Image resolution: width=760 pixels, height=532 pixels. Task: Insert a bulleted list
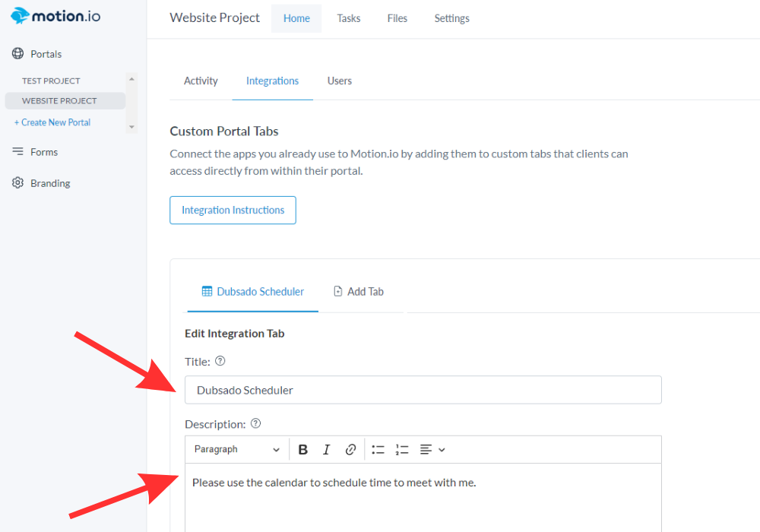(378, 449)
